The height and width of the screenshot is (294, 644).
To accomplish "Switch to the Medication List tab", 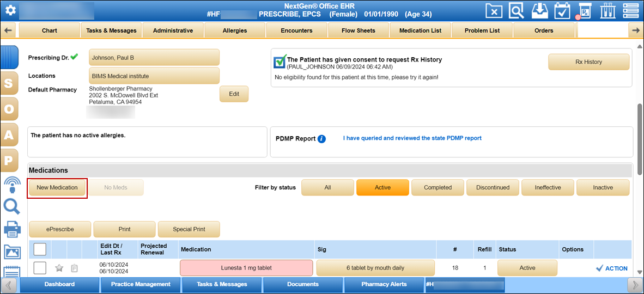I will [420, 30].
